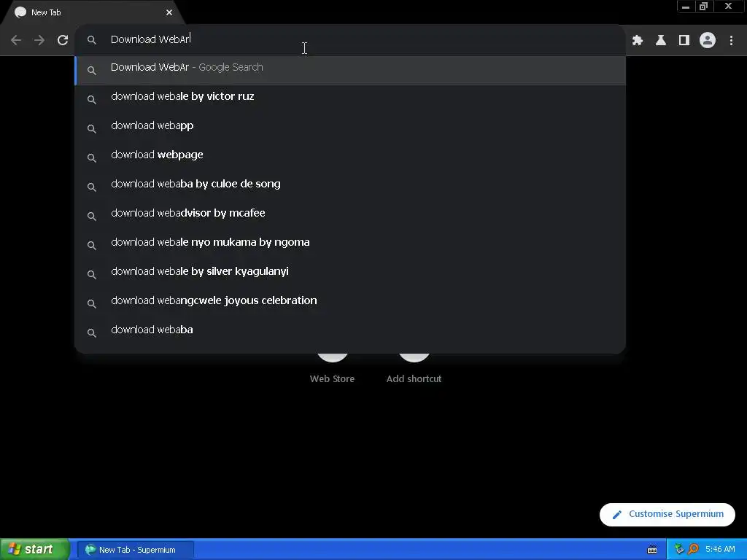Viewport: 747px width, 560px height.
Task: Minimize the Supermium window
Action: coord(686,7)
